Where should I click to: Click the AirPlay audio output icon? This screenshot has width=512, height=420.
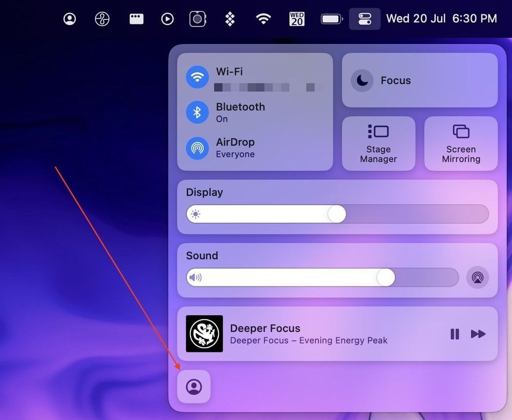tap(477, 277)
